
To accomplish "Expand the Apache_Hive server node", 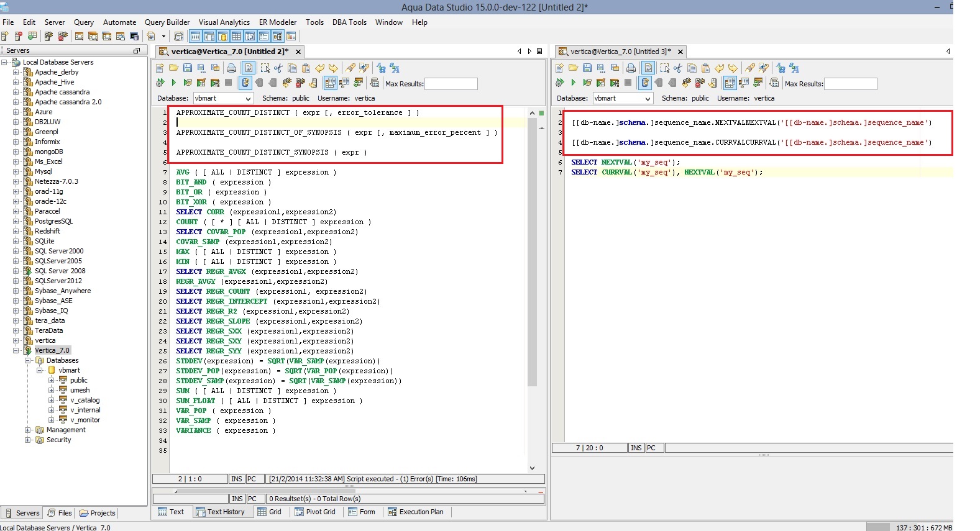I will 16,82.
